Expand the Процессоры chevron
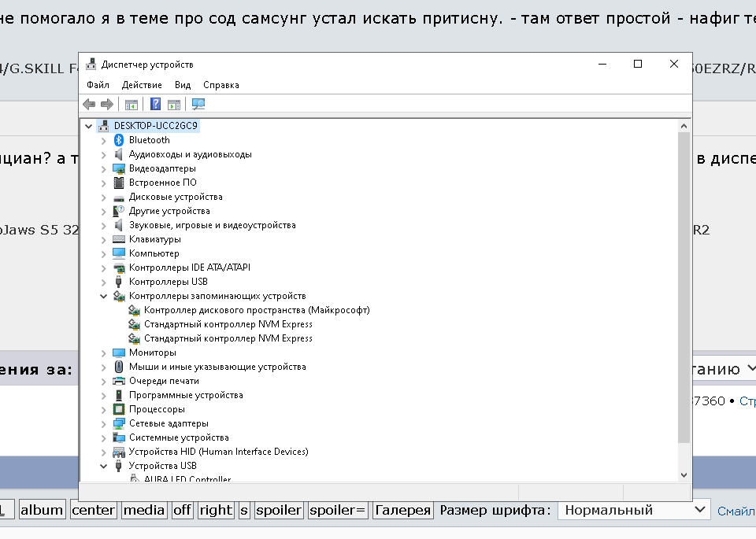The width and height of the screenshot is (756, 539). click(104, 409)
